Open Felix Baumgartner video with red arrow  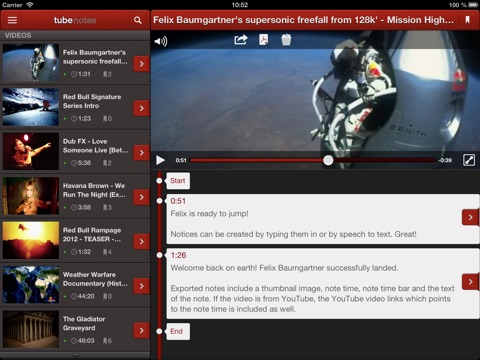click(141, 64)
